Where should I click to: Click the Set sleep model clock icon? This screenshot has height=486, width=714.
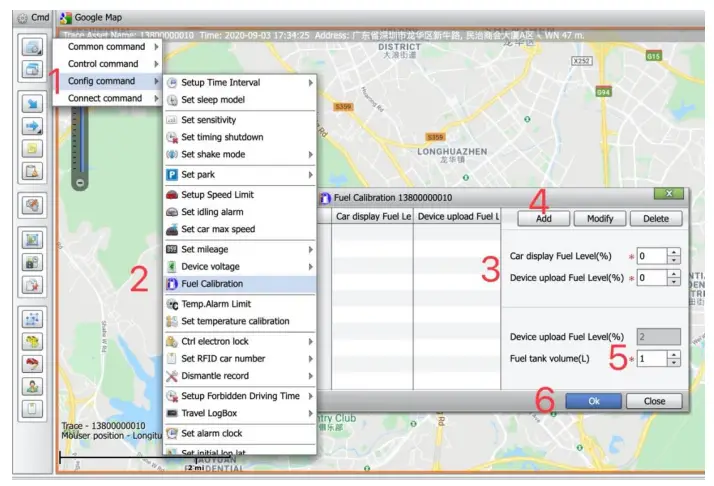(x=172, y=100)
